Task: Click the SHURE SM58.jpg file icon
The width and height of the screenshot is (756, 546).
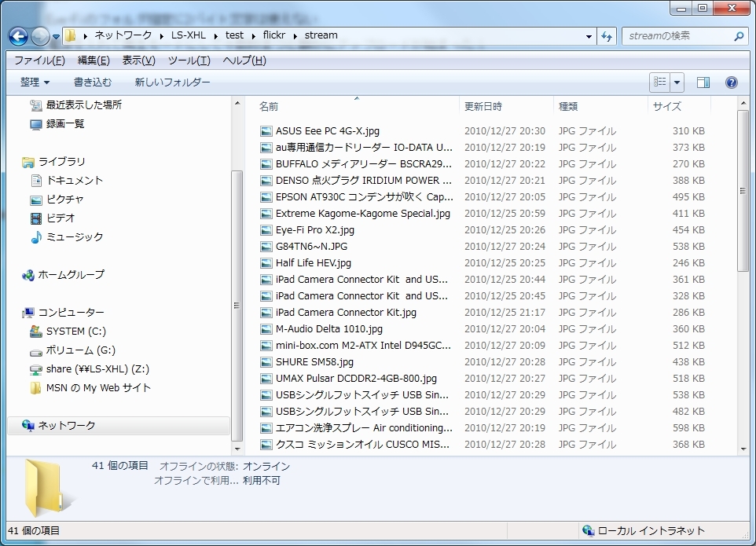Action: (x=266, y=362)
